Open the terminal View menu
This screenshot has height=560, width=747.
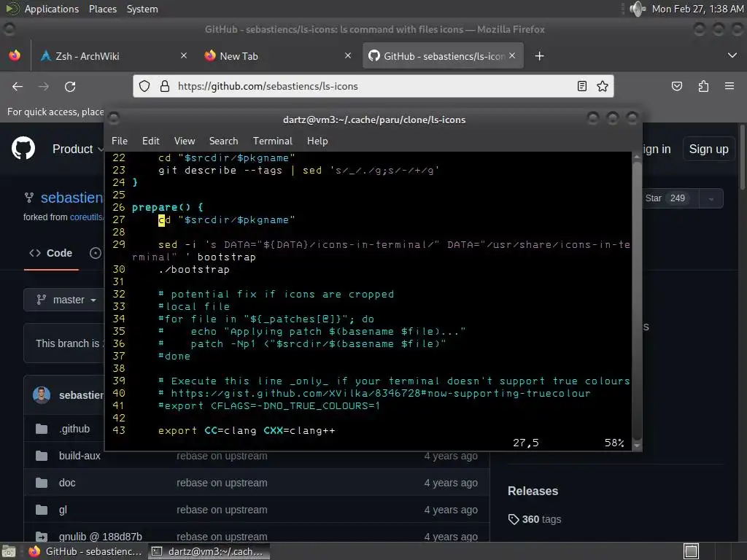[x=185, y=141]
